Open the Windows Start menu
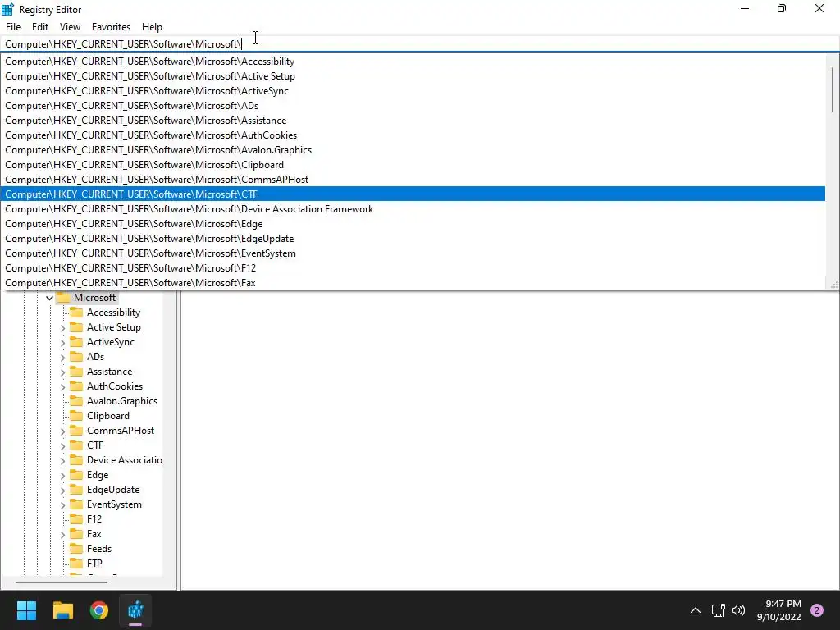The image size is (840, 630). [26, 610]
